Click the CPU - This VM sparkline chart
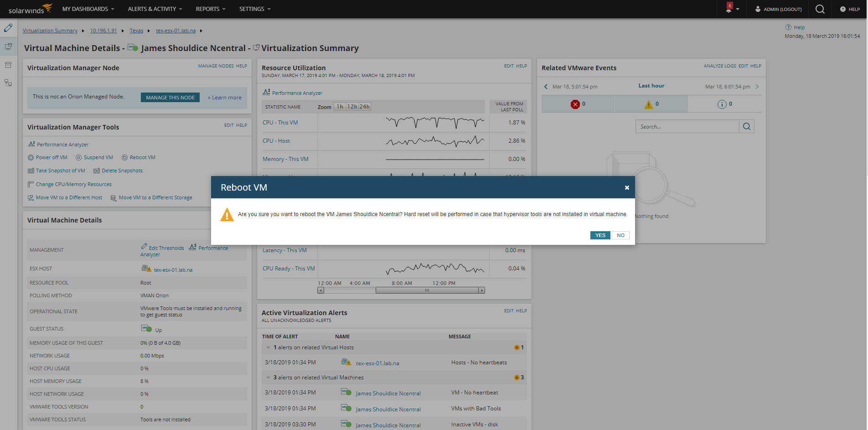The width and height of the screenshot is (868, 430). 435,122
